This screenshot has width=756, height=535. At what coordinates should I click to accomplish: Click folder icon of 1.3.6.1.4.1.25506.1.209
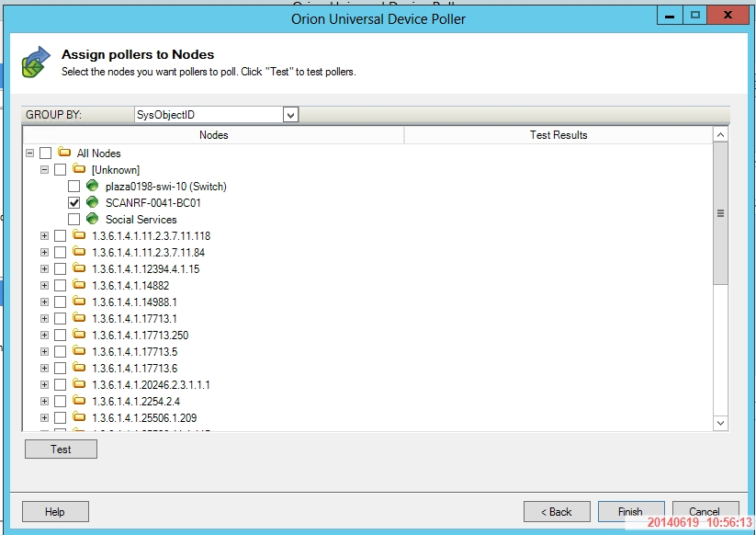coord(79,417)
